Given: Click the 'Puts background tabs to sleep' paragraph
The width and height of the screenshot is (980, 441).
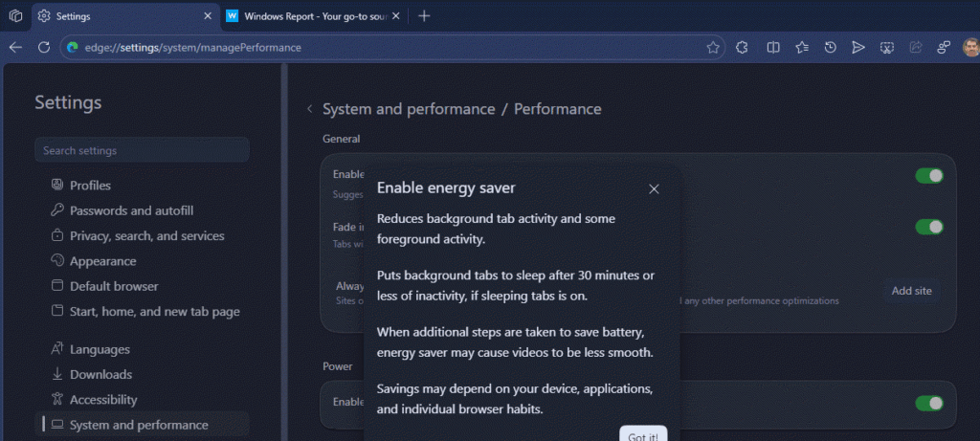Looking at the screenshot, I should (516, 285).
